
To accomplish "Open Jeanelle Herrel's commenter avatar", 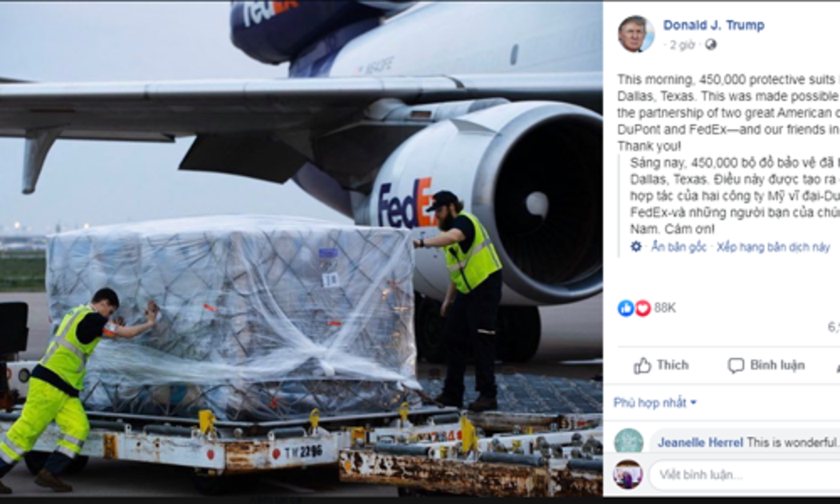I will click(x=628, y=442).
